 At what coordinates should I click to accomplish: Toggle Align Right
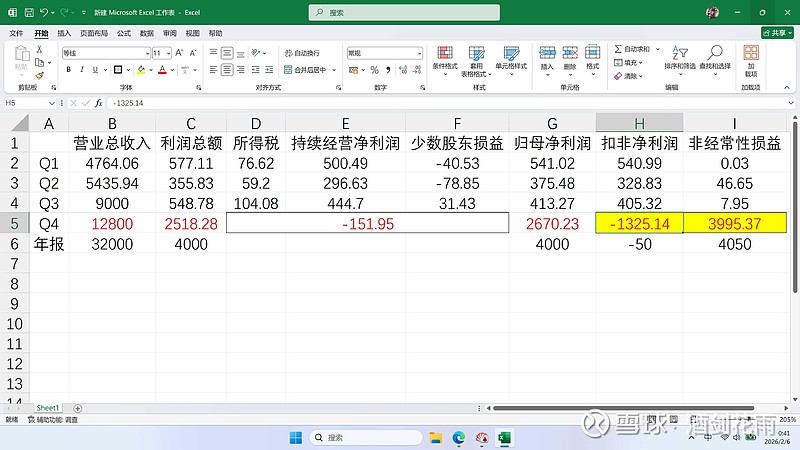coord(241,69)
